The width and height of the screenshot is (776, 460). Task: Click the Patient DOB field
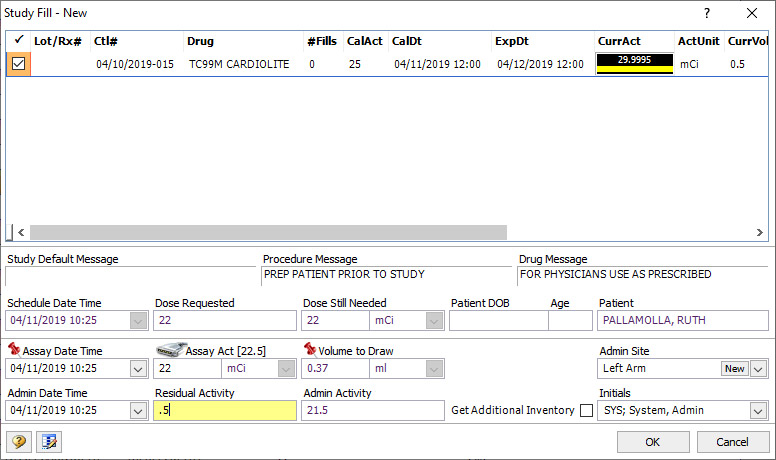[499, 320]
